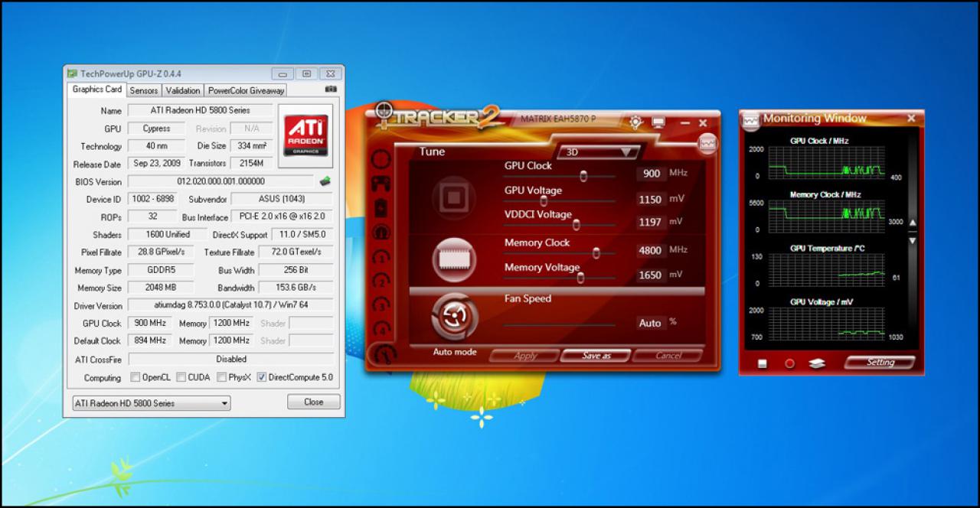Image resolution: width=980 pixels, height=508 pixels.
Task: Select user profile 1 gauge icon
Action: [x=381, y=256]
